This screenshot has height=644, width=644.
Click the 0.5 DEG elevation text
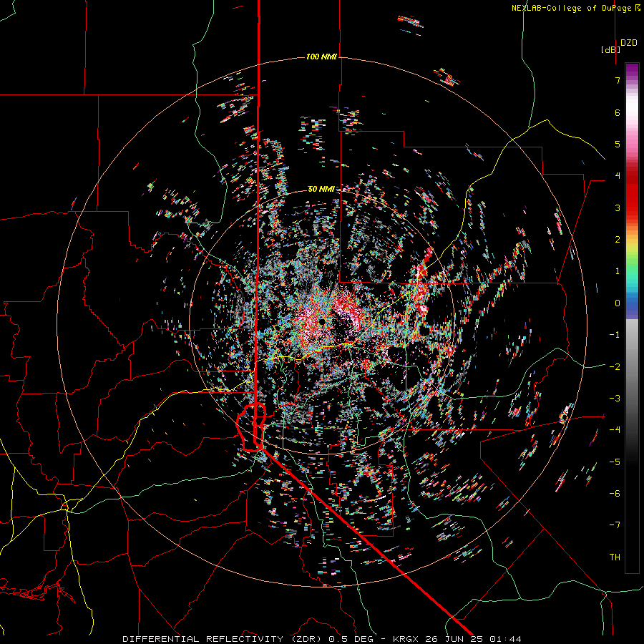(351, 639)
